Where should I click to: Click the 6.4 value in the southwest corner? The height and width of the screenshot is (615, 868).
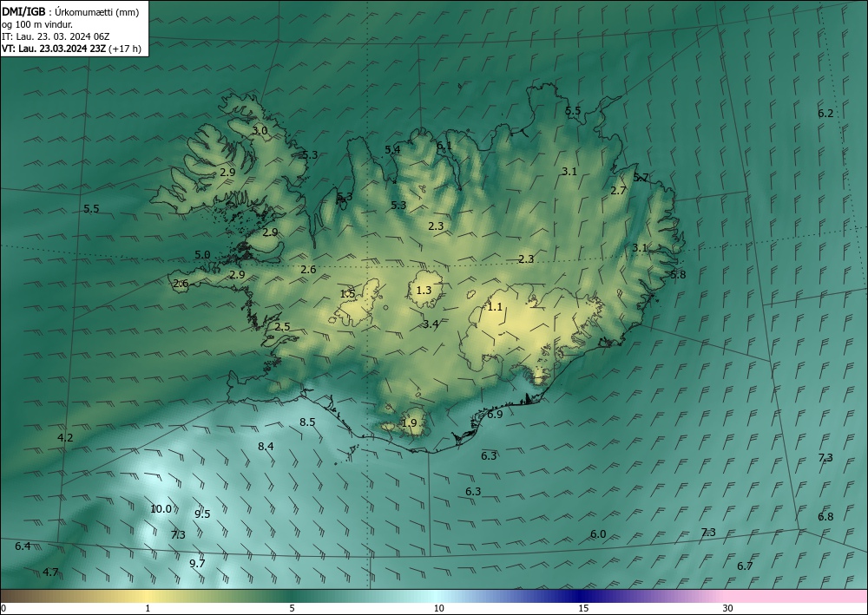(x=23, y=546)
